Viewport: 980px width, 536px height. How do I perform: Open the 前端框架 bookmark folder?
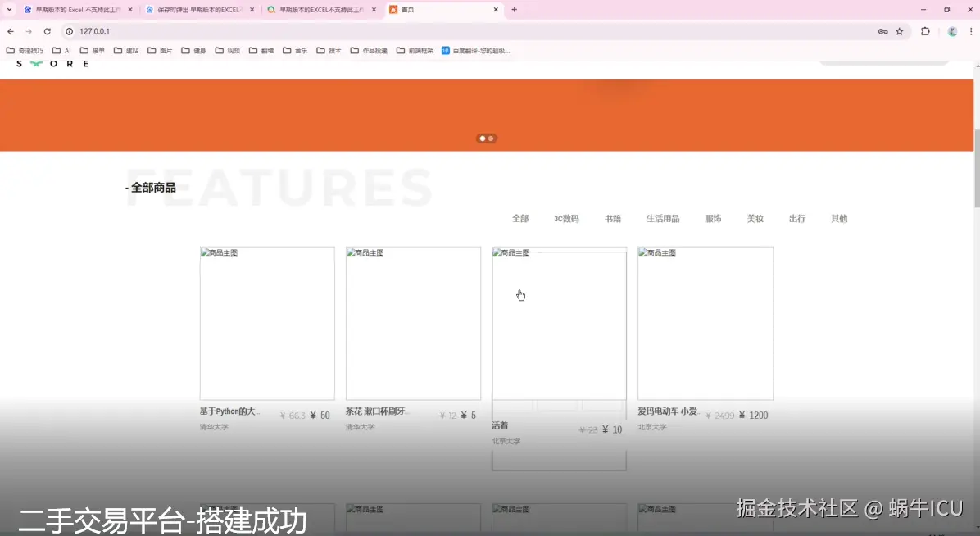click(415, 51)
